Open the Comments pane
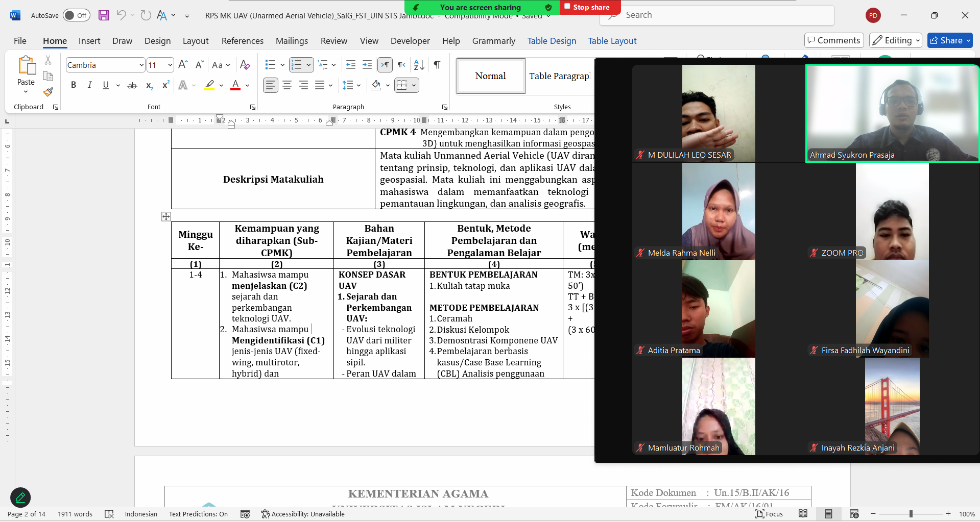The width and height of the screenshot is (980, 522). click(x=833, y=40)
